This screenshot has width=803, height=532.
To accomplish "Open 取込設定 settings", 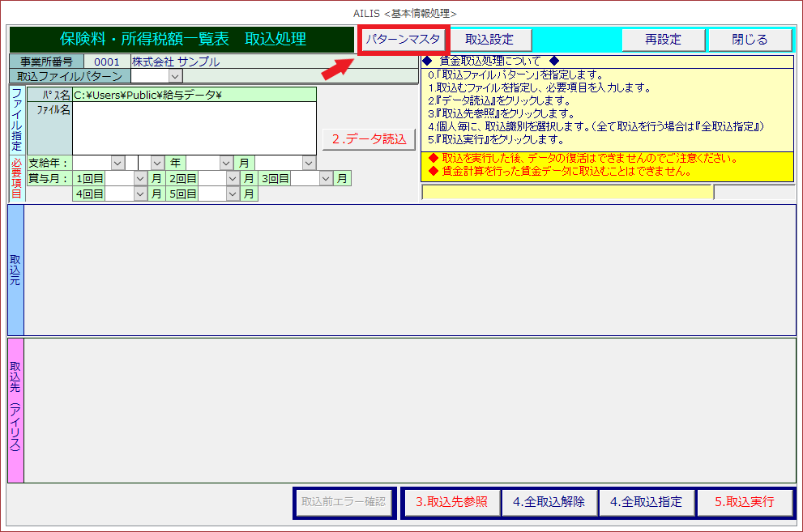I will [x=489, y=39].
